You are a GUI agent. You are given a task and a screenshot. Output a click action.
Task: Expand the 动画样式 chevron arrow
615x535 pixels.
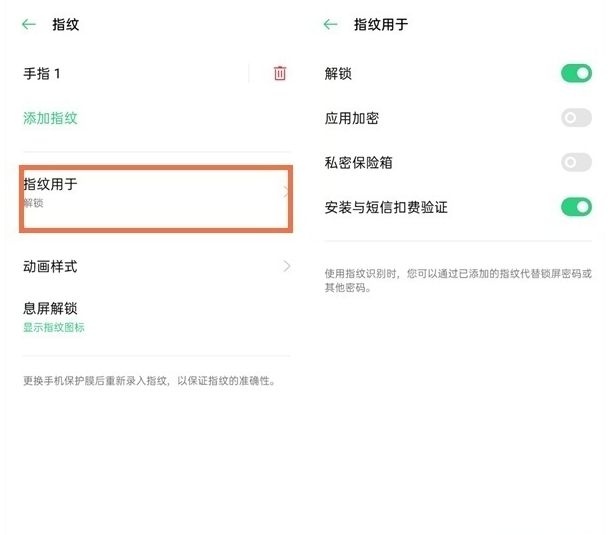point(287,266)
